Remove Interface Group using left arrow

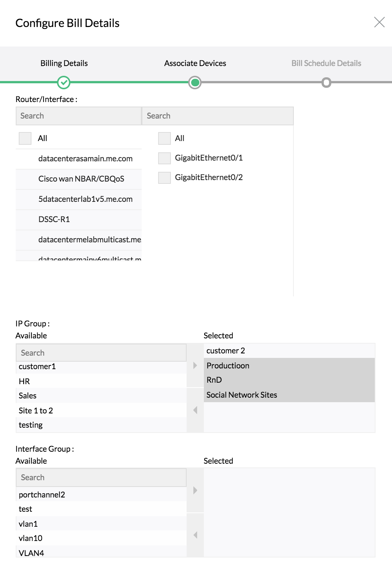point(195,535)
